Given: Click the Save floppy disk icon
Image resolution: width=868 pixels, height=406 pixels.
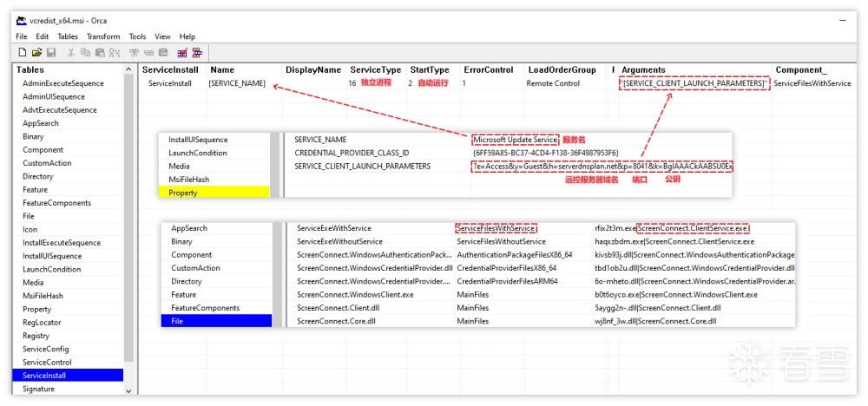Looking at the screenshot, I should tap(51, 53).
